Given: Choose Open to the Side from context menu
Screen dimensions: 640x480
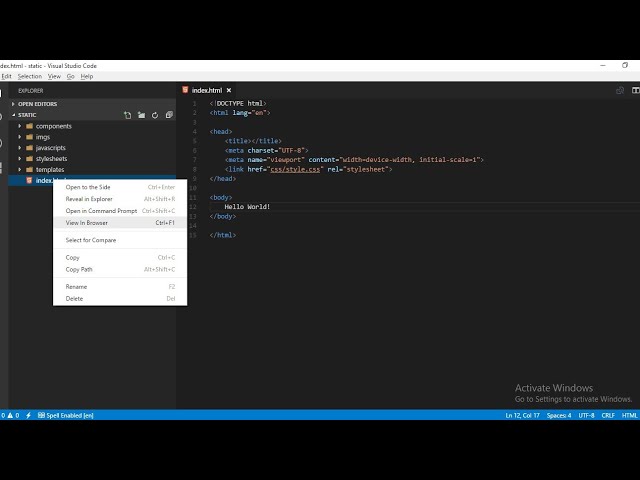Looking at the screenshot, I should click(x=120, y=187).
